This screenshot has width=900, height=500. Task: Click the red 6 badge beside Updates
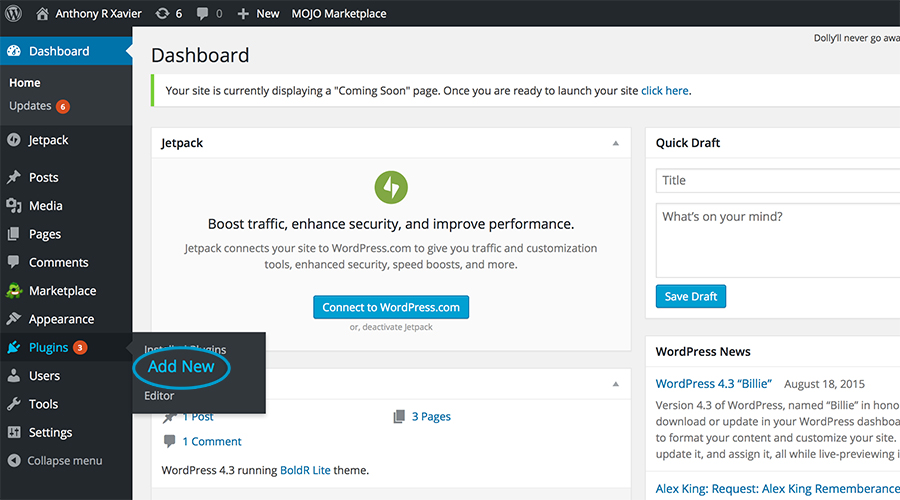[63, 106]
